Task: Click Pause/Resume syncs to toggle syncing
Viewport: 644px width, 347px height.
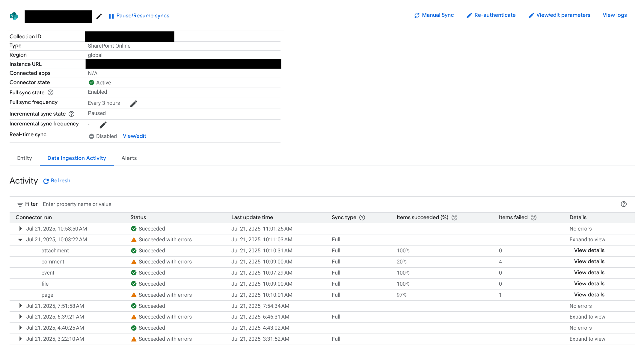Action: click(x=139, y=15)
